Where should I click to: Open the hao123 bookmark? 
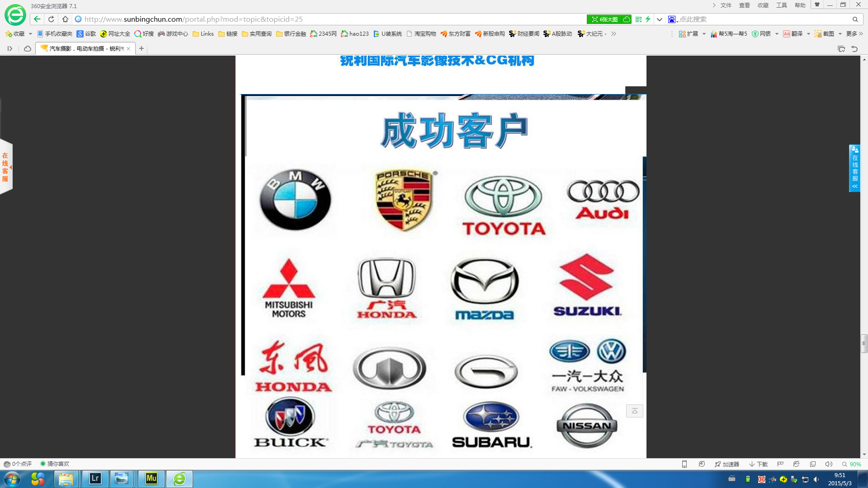click(355, 34)
